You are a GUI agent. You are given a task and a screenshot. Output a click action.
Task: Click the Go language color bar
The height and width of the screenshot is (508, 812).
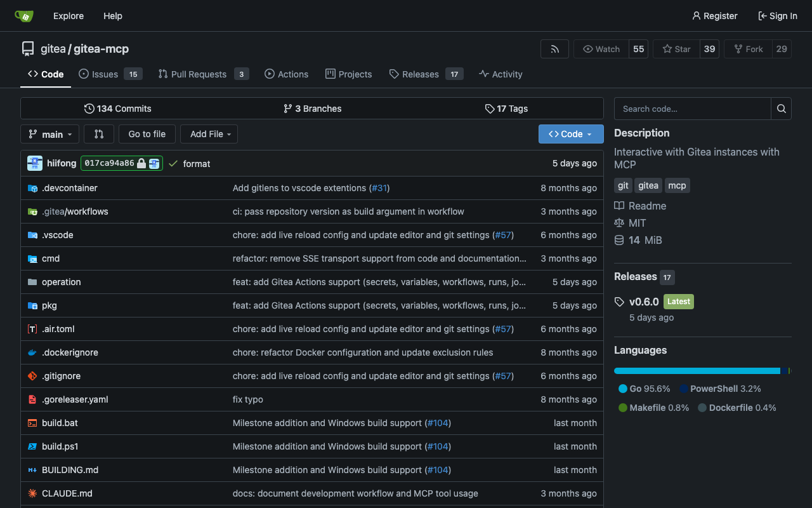[x=697, y=371]
